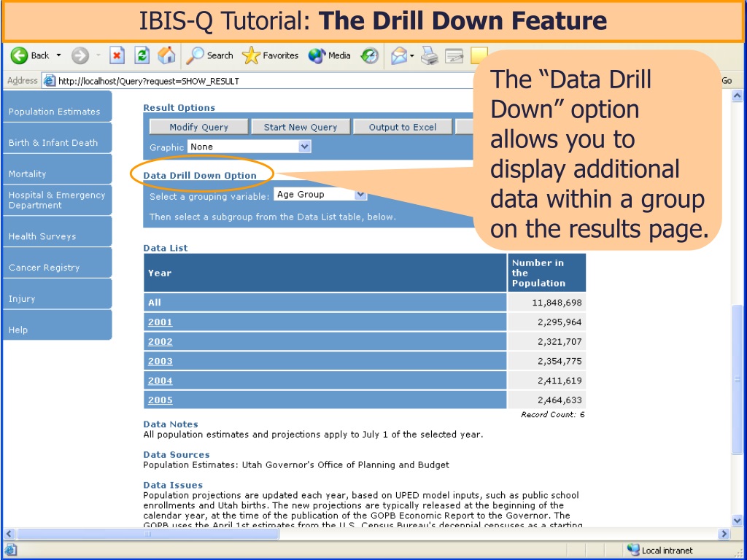
Task: Open the Birth & Infant Death menu
Action: [57, 138]
